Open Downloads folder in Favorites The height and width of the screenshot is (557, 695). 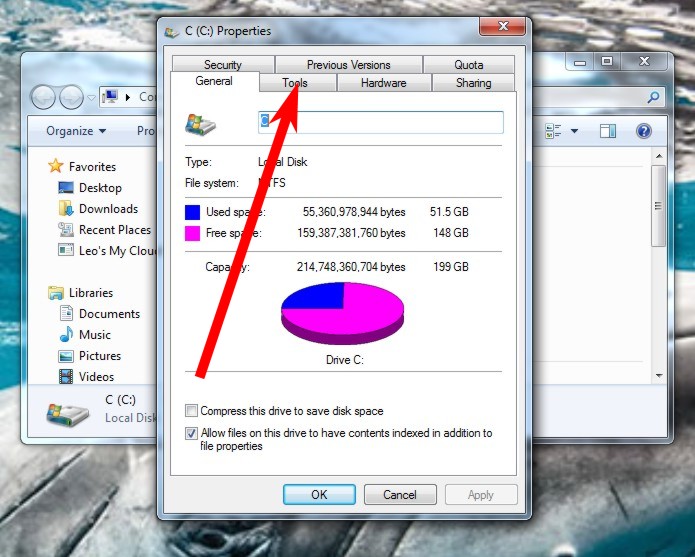point(108,209)
